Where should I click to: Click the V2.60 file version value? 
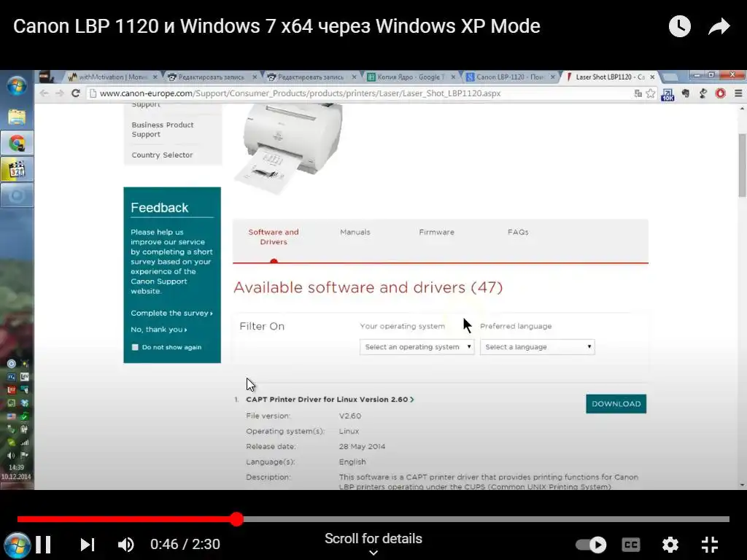click(349, 416)
